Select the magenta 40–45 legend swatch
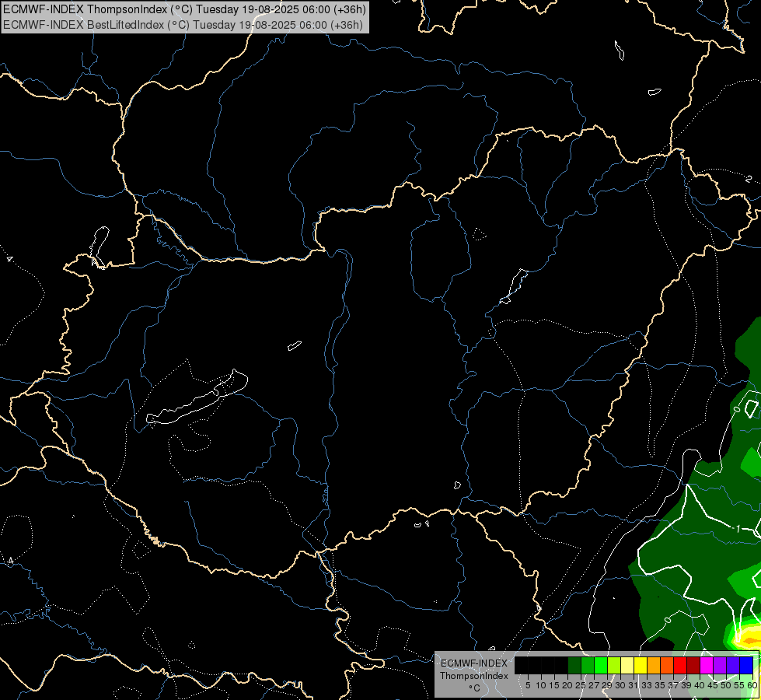This screenshot has width=761, height=700. 707,665
